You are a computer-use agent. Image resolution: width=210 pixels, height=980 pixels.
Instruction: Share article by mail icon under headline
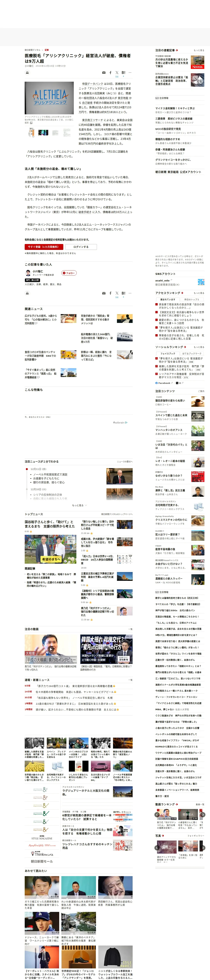(104, 72)
